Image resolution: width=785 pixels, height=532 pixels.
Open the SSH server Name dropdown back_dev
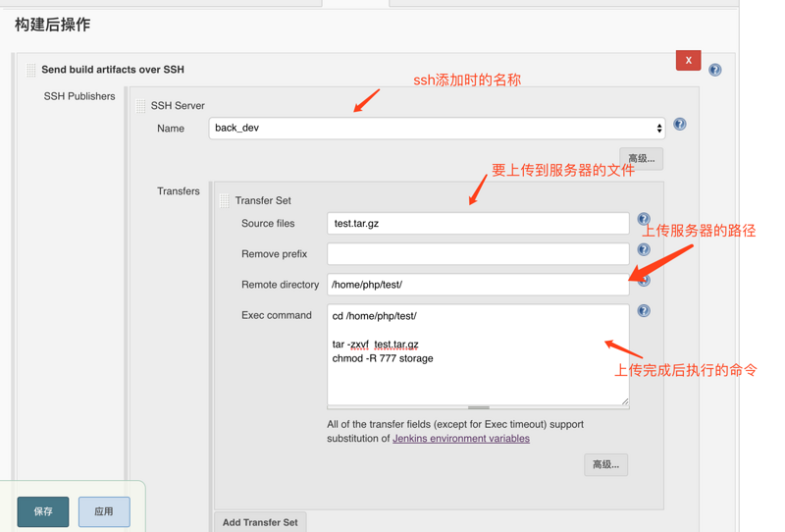click(x=437, y=129)
